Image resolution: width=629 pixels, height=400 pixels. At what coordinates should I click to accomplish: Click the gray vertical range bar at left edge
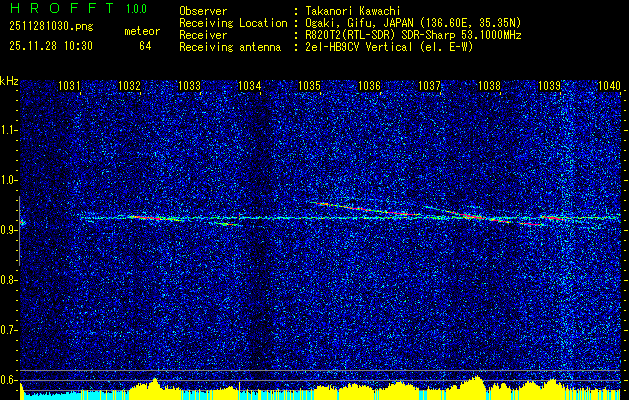tap(19, 231)
